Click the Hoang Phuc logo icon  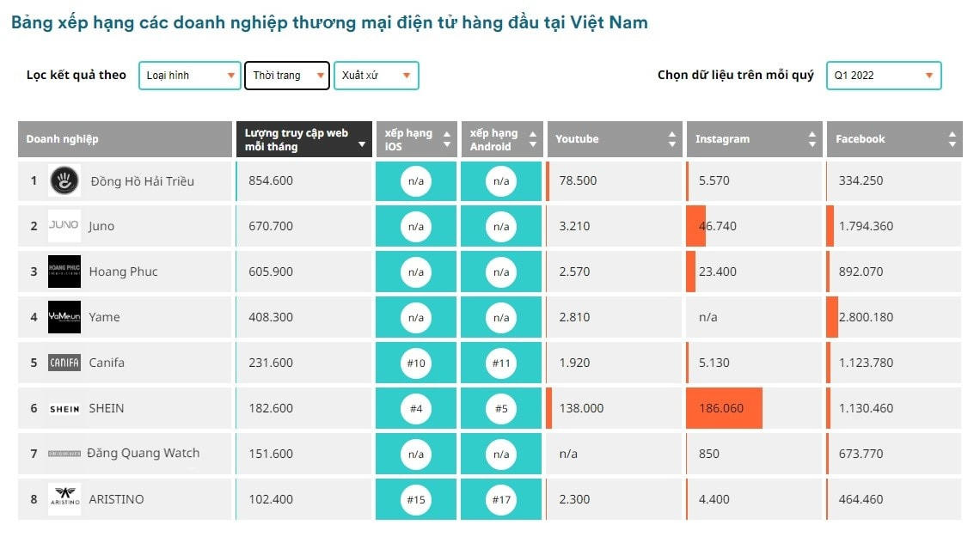coord(64,272)
